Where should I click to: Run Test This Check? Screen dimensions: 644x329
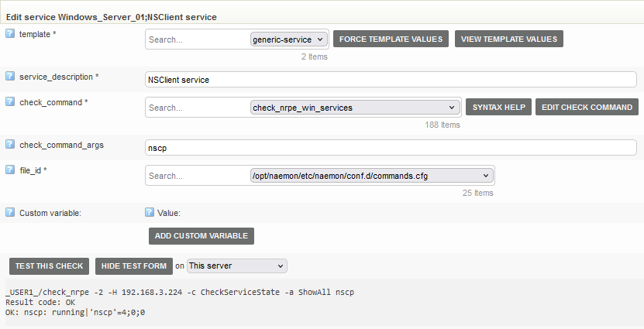click(49, 266)
